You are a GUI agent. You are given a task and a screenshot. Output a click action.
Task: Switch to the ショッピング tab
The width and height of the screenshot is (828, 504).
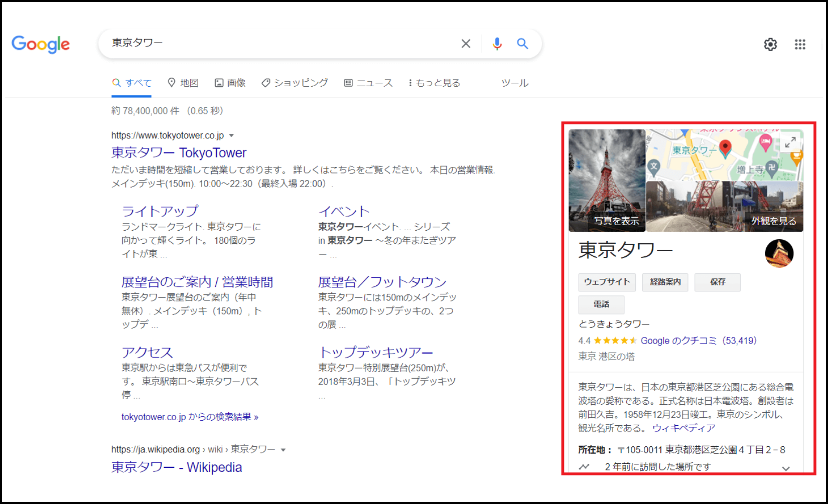tap(295, 83)
